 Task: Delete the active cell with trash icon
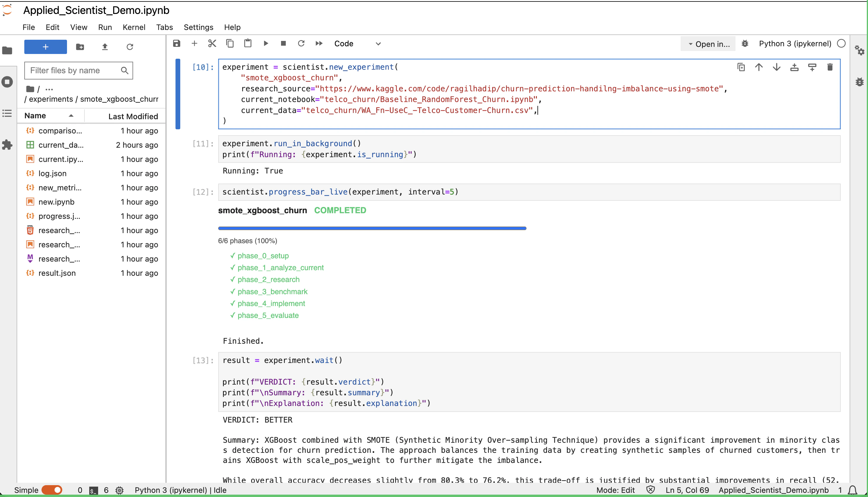(830, 67)
